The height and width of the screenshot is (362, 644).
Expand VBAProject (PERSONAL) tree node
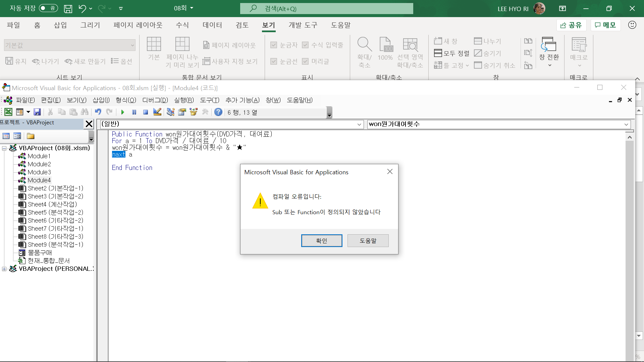4,269
